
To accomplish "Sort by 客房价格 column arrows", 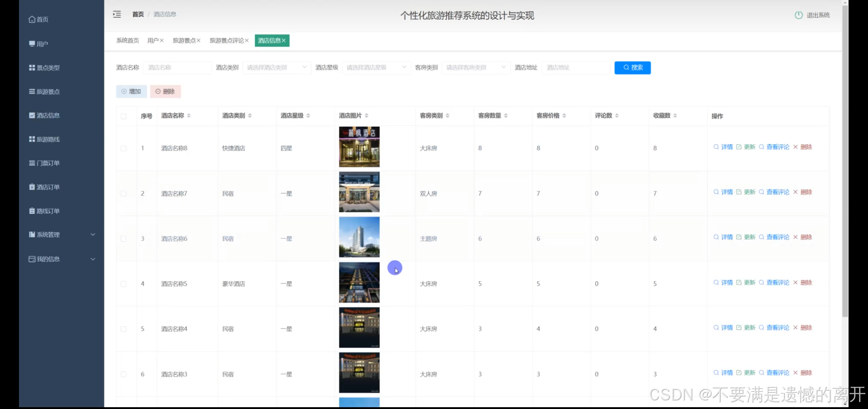I will point(564,116).
